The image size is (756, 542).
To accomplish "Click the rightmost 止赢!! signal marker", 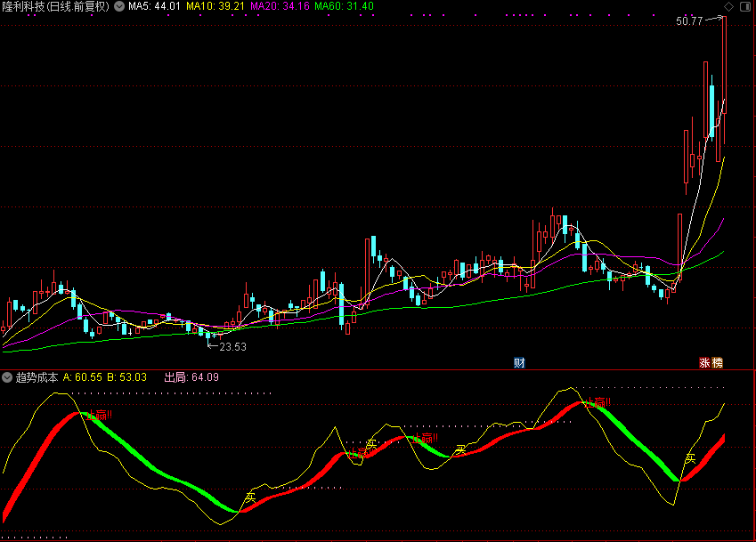I will pos(597,403).
